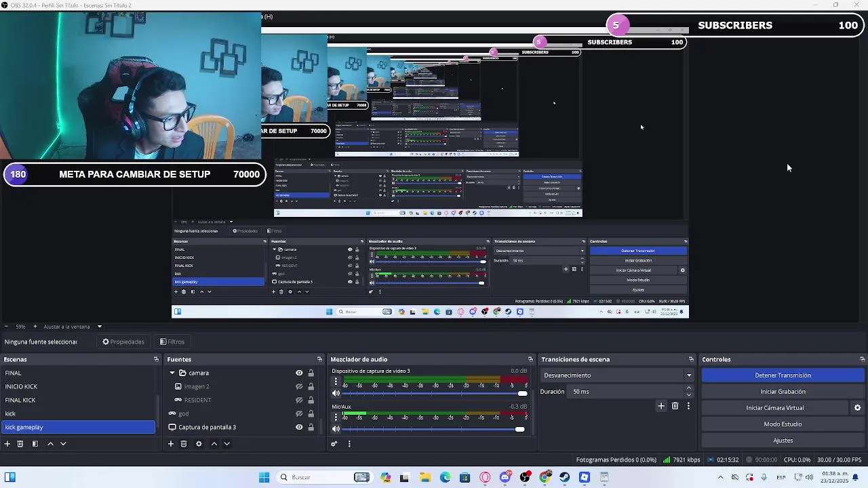This screenshot has width=868, height=488.
Task: Hide the camara group with its eye icon
Action: point(299,373)
